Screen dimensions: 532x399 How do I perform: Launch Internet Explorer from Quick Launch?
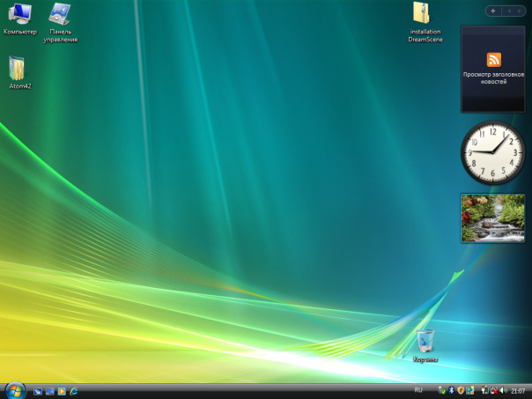tap(74, 390)
